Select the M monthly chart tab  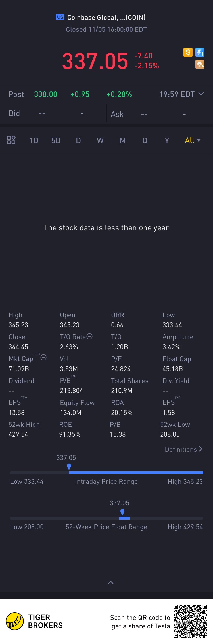123,141
